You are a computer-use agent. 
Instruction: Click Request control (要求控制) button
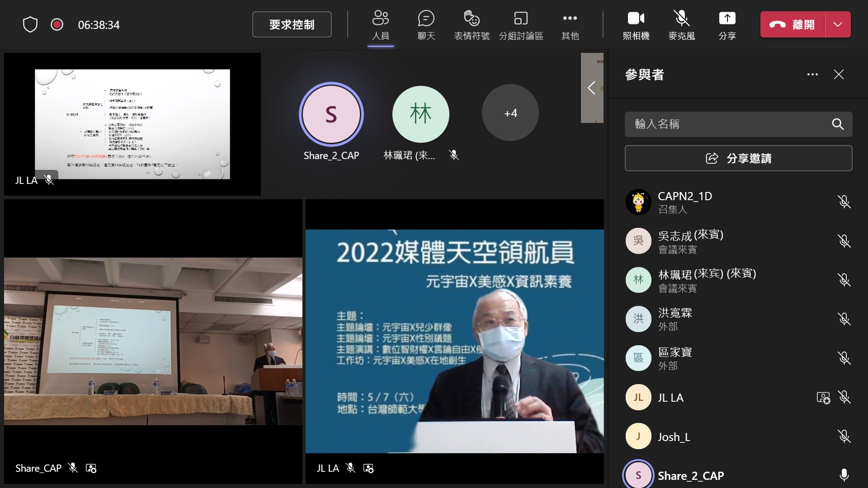(292, 24)
